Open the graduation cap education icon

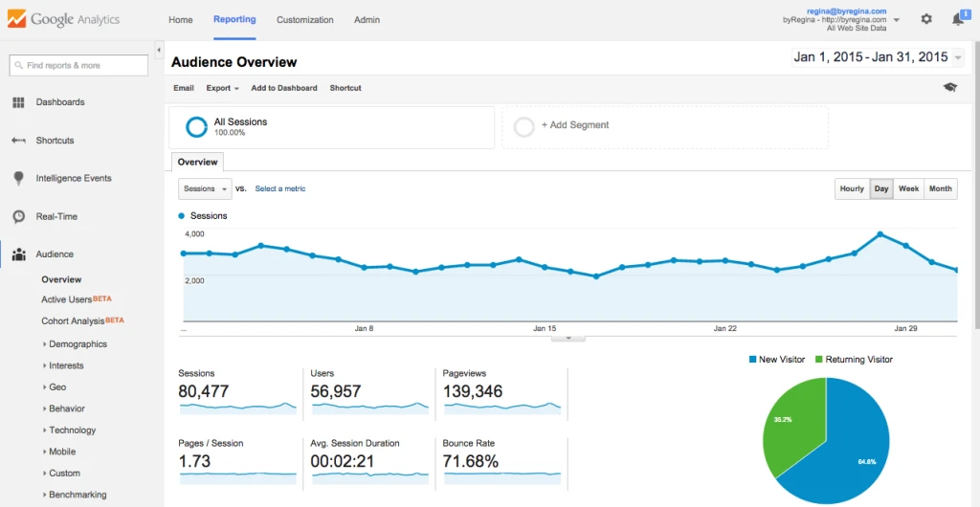pos(950,87)
